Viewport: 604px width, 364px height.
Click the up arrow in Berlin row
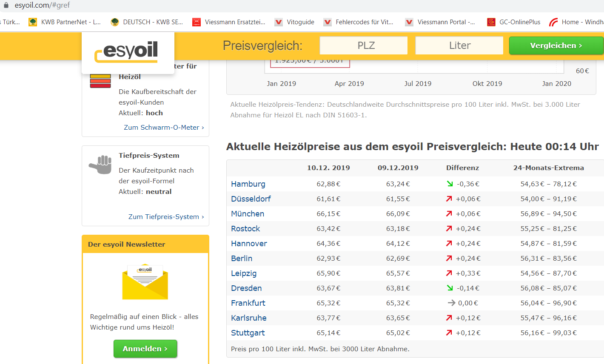coord(449,258)
